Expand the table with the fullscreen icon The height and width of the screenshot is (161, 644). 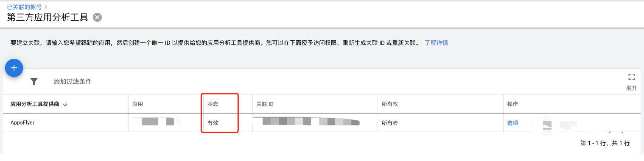pyautogui.click(x=631, y=77)
